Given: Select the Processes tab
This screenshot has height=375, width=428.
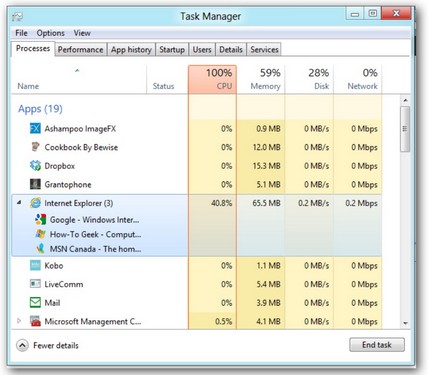Looking at the screenshot, I should [x=33, y=49].
